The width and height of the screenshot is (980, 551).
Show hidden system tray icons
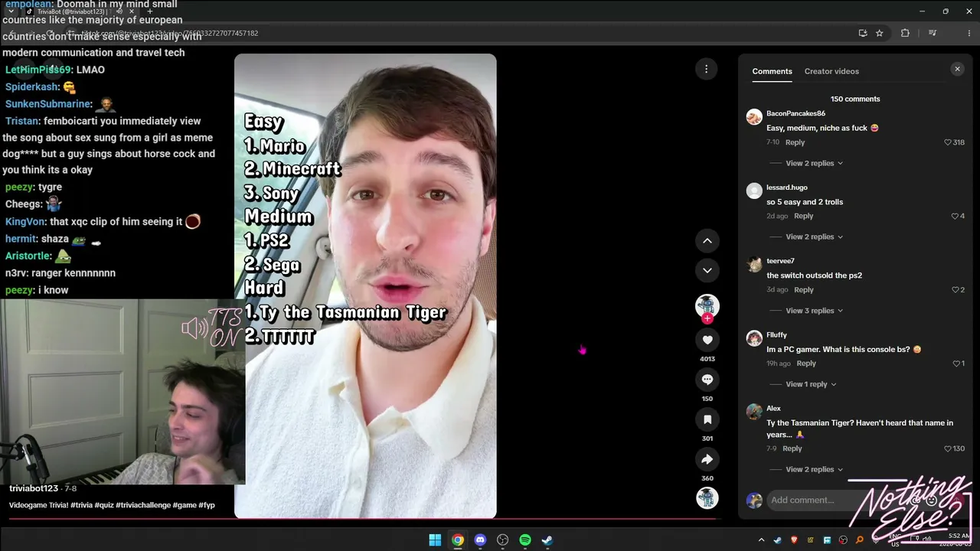tap(761, 540)
